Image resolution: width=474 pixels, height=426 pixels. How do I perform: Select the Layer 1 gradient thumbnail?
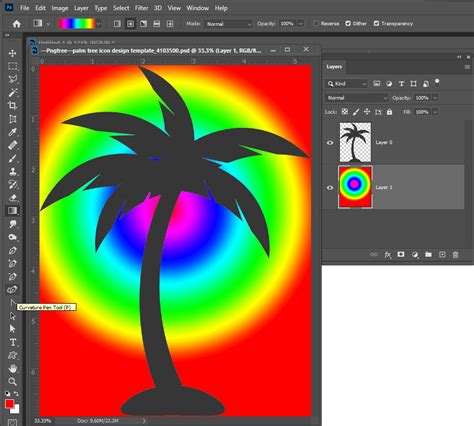pos(355,187)
